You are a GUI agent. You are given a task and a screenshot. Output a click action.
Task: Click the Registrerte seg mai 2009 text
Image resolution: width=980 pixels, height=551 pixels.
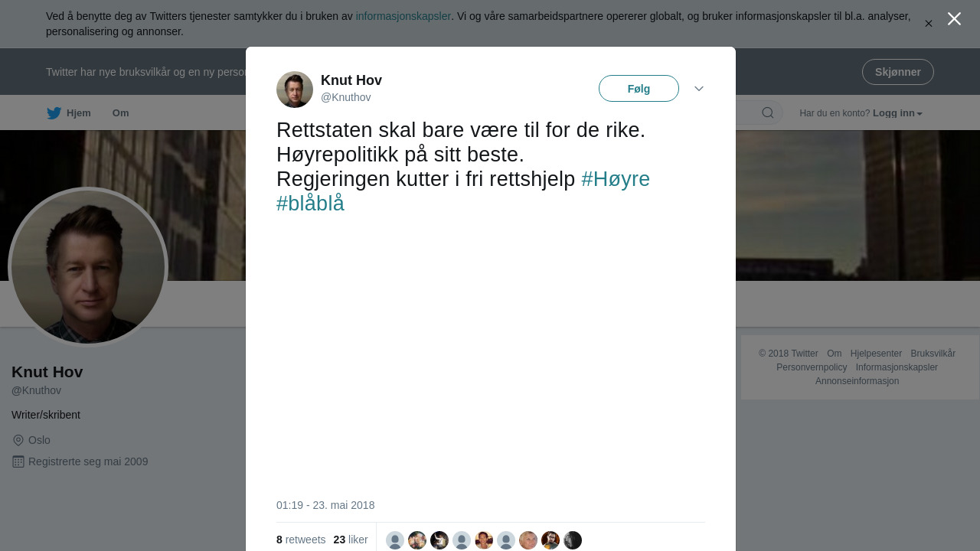88,461
